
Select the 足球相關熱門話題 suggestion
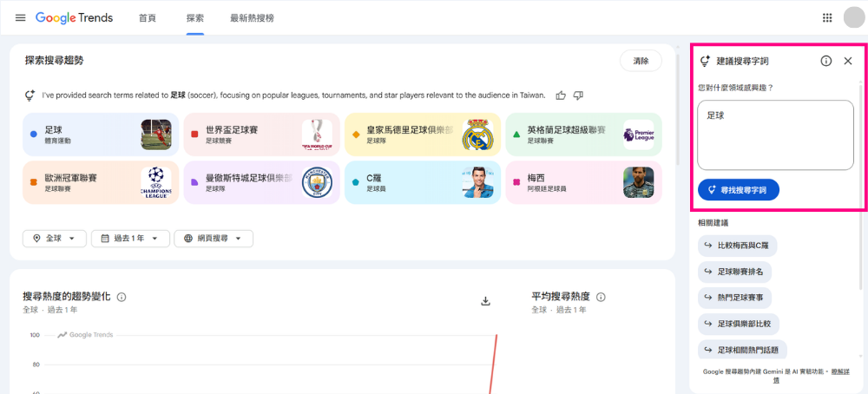[x=742, y=350]
